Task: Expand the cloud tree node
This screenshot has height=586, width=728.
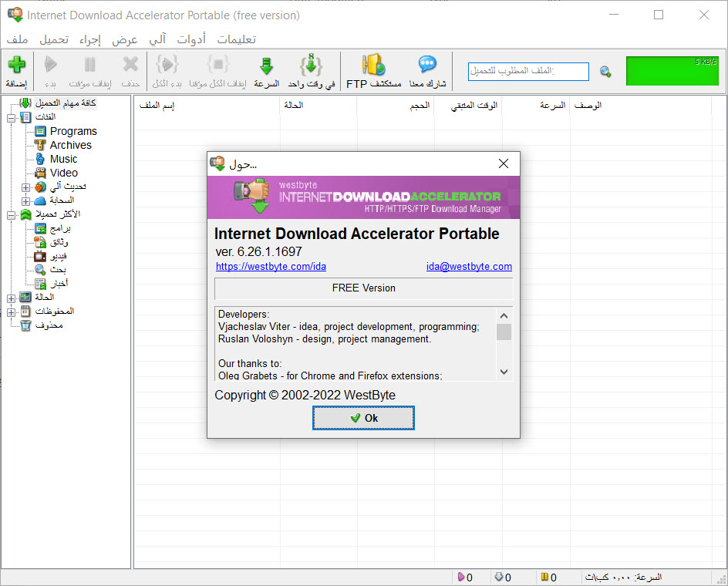Action: (25, 200)
